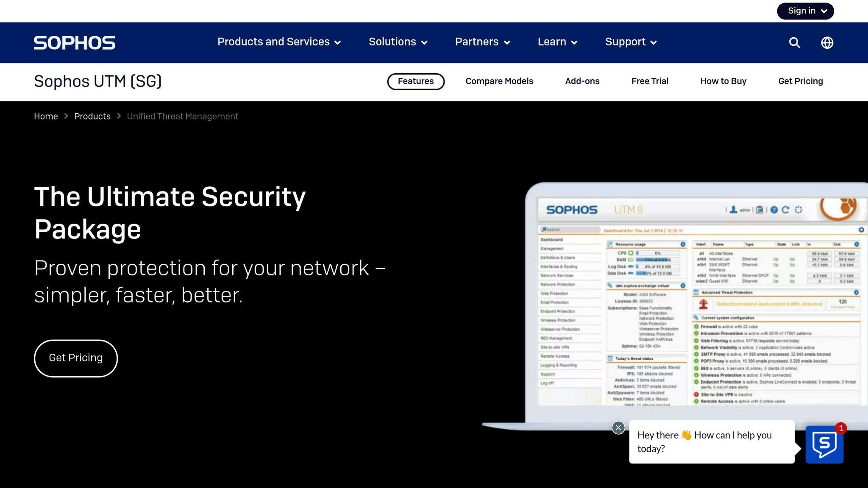
Task: Open the search icon in header
Action: [794, 43]
